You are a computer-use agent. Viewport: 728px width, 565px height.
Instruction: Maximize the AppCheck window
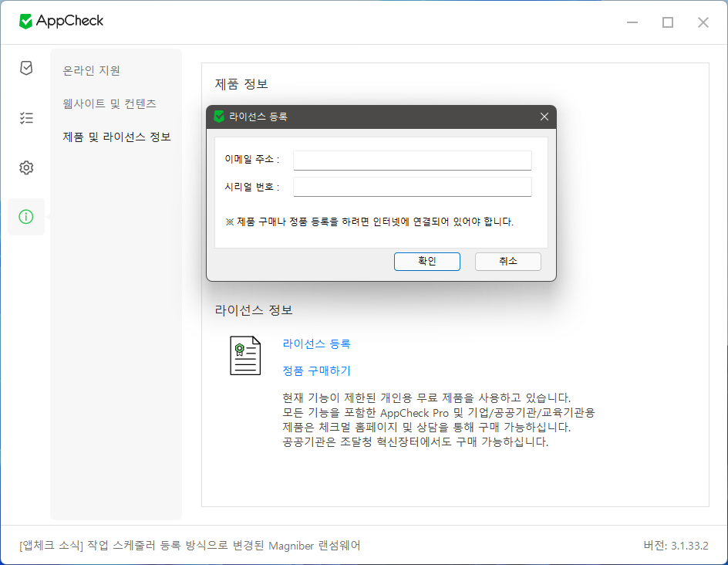(x=668, y=22)
